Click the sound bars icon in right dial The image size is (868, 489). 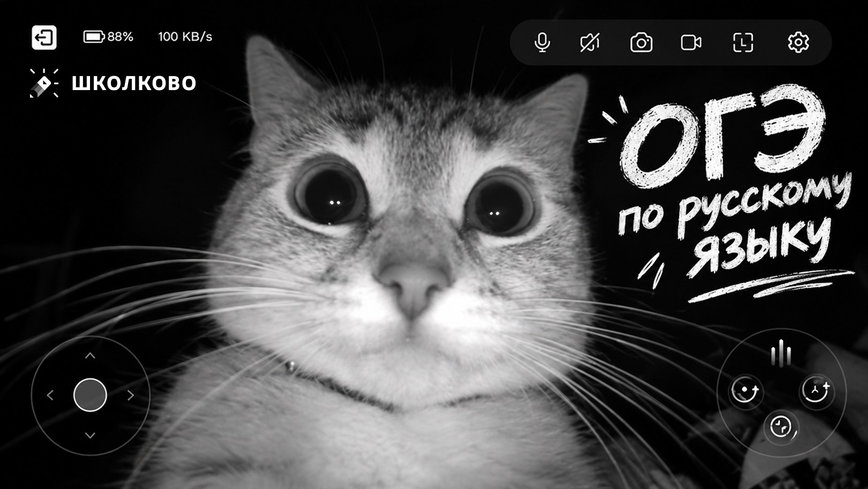781,353
